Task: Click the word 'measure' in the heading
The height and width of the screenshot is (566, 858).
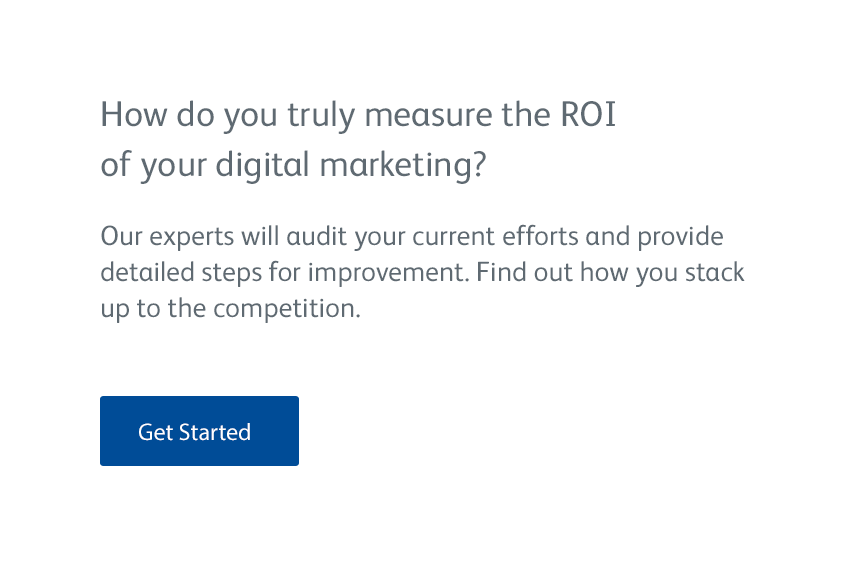Action: 427,116
